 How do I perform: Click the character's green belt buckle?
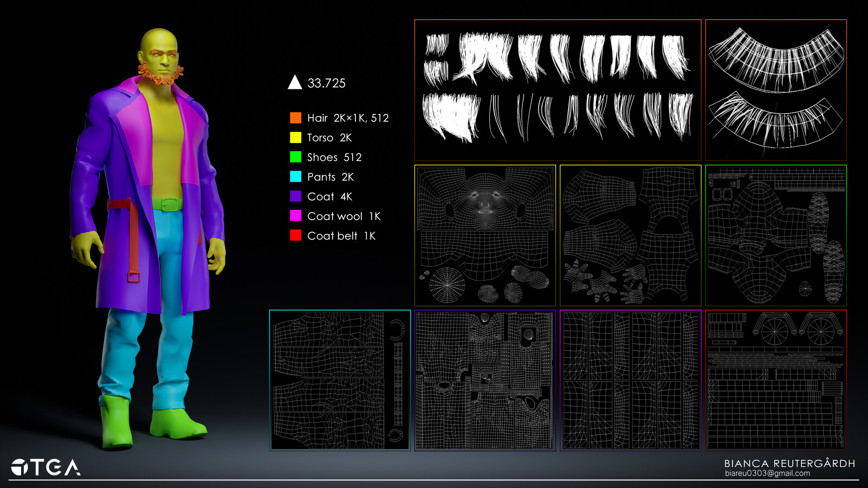tap(169, 204)
